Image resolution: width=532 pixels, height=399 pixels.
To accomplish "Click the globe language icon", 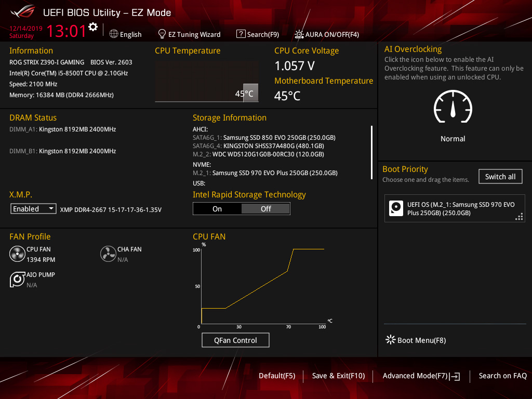I will [x=114, y=34].
